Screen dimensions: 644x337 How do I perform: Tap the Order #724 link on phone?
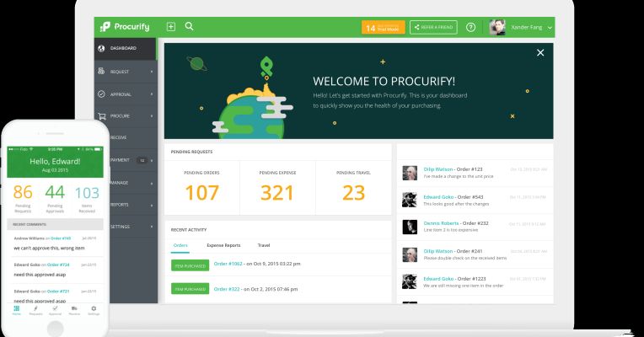58,265
